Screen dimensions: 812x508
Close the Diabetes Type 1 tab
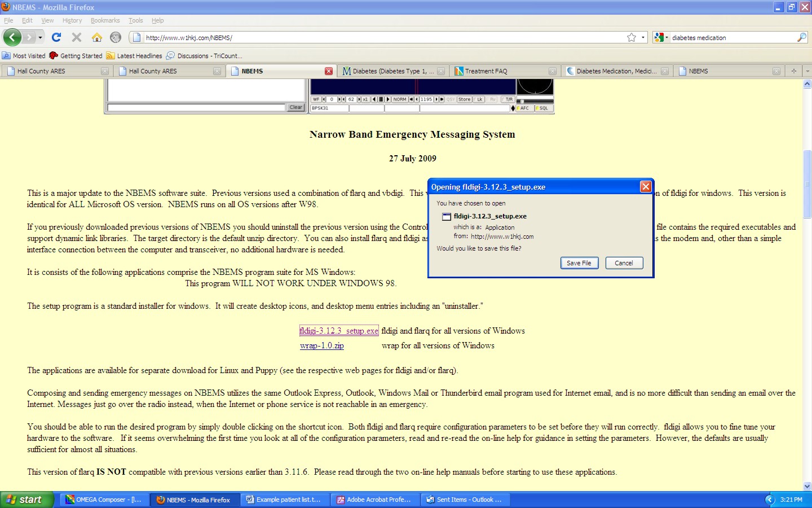[x=441, y=71]
